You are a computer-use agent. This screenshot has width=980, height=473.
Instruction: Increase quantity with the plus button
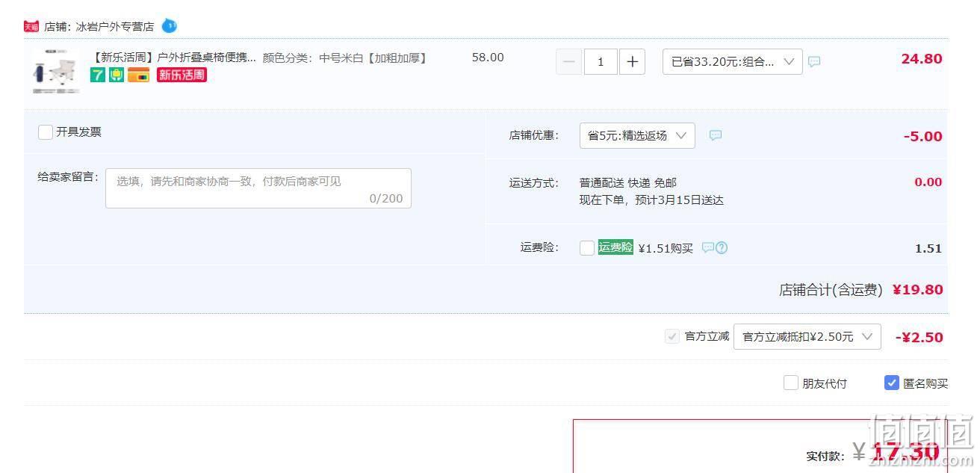pos(632,62)
